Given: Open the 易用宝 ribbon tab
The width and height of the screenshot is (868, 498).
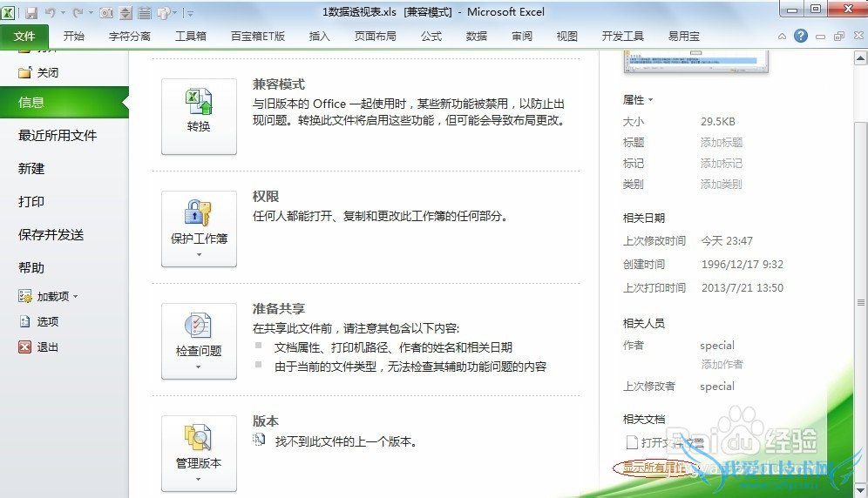Looking at the screenshot, I should [683, 37].
